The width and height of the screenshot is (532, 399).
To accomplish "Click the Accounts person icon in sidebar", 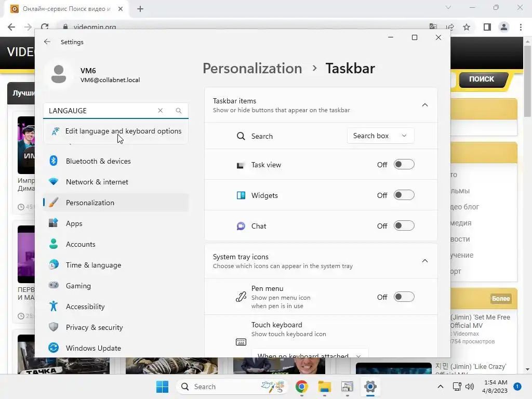I will tap(54, 244).
